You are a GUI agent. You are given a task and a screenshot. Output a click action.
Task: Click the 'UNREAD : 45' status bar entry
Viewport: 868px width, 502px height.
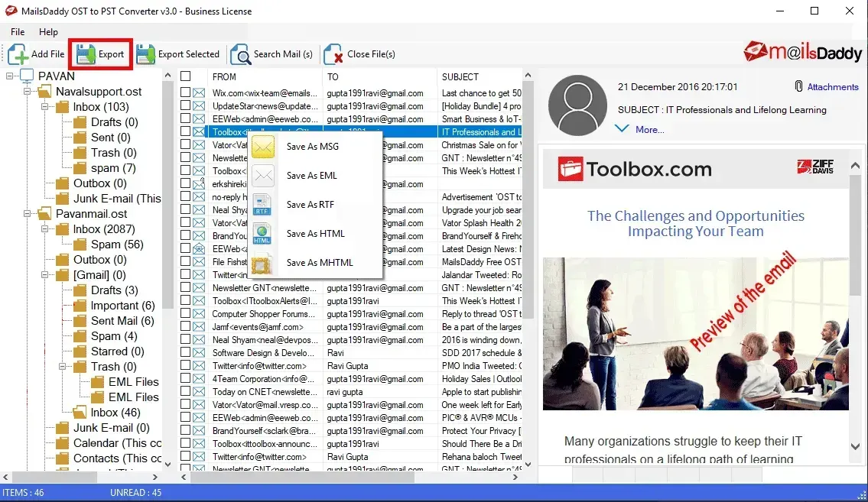[135, 493]
